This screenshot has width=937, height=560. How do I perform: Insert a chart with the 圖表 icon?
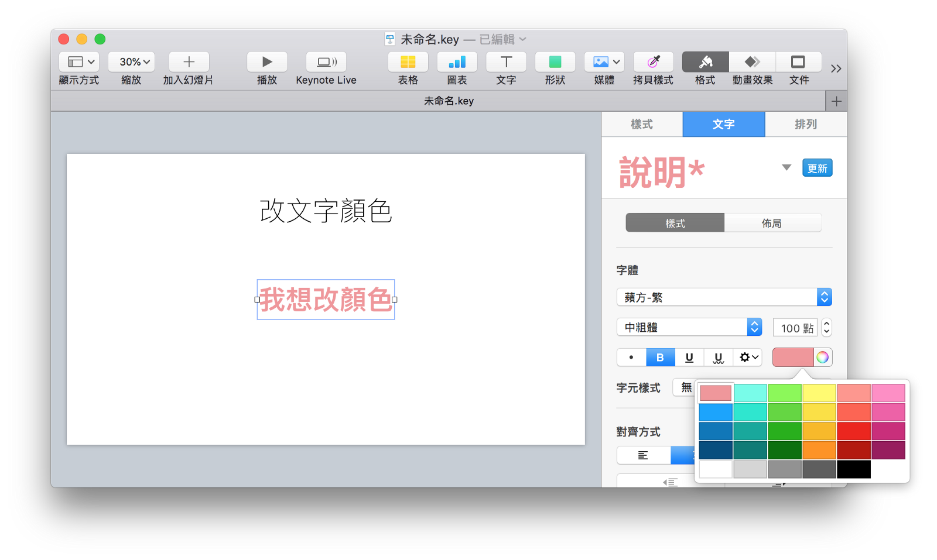pos(457,62)
